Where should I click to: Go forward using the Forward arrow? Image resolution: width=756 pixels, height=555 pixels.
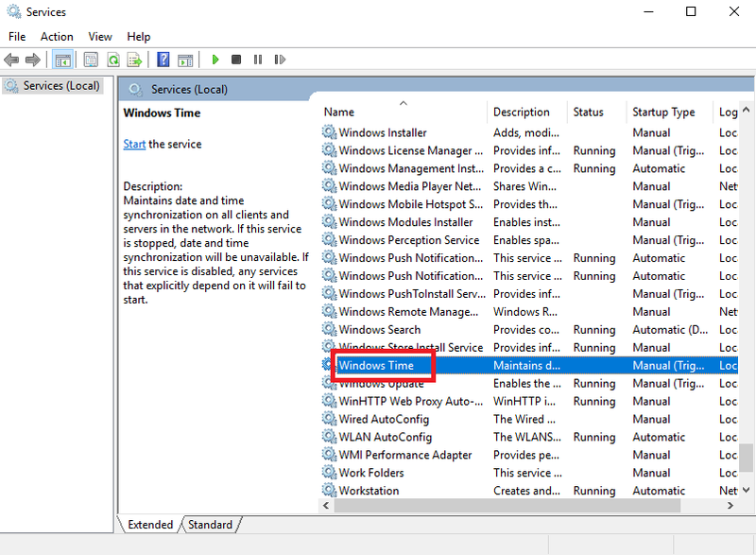(x=33, y=60)
